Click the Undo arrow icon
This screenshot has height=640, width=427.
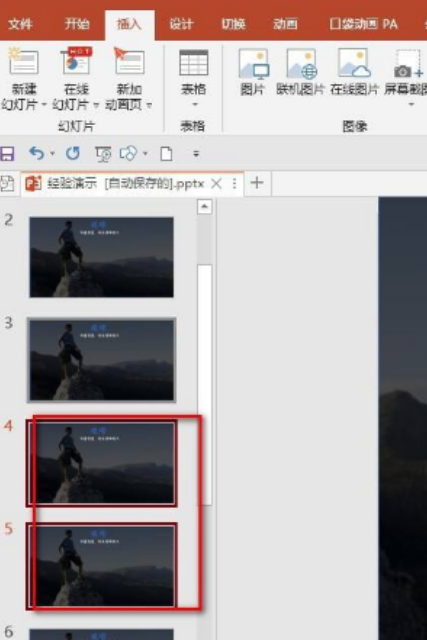pyautogui.click(x=36, y=153)
